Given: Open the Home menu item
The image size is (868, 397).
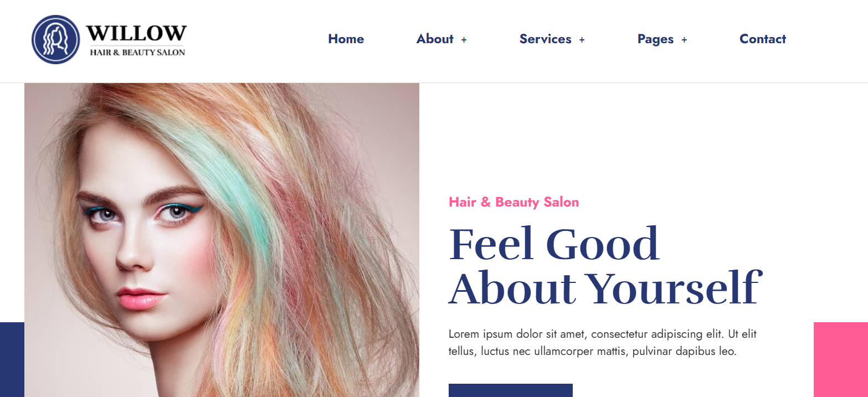Looking at the screenshot, I should tap(346, 39).
